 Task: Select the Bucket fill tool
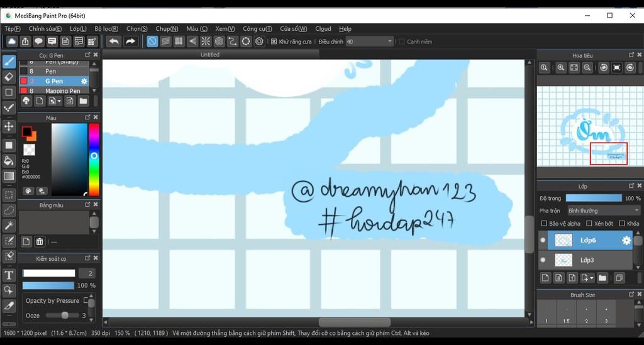pyautogui.click(x=9, y=161)
